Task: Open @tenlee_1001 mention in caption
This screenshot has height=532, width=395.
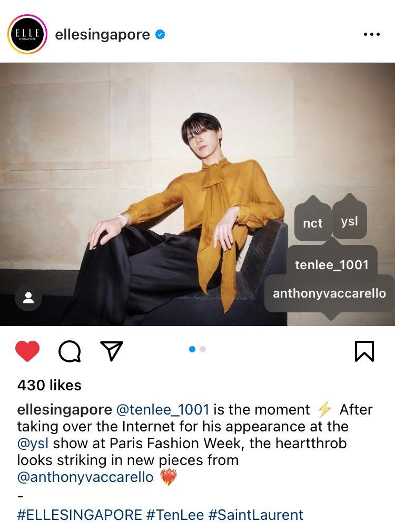Action: point(163,409)
